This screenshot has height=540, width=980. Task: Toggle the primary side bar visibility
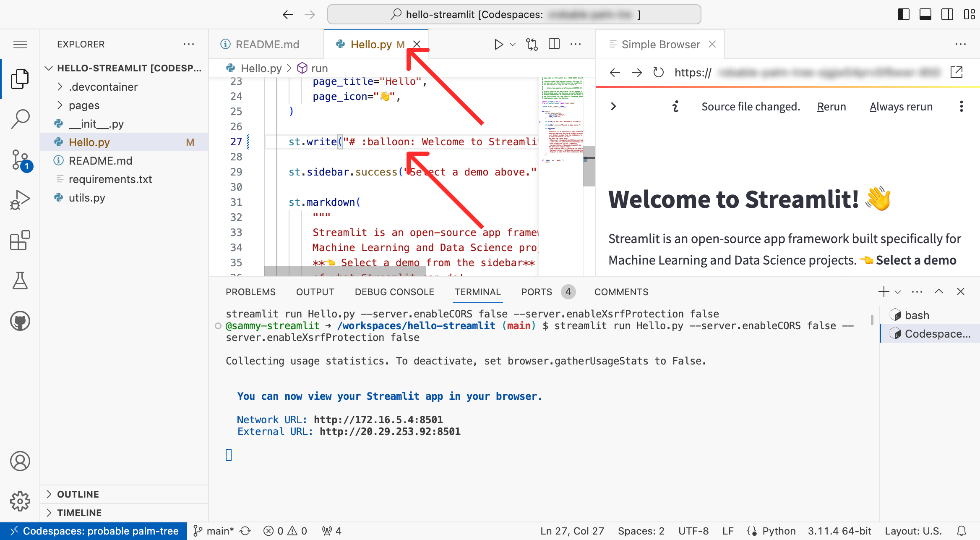pos(903,15)
